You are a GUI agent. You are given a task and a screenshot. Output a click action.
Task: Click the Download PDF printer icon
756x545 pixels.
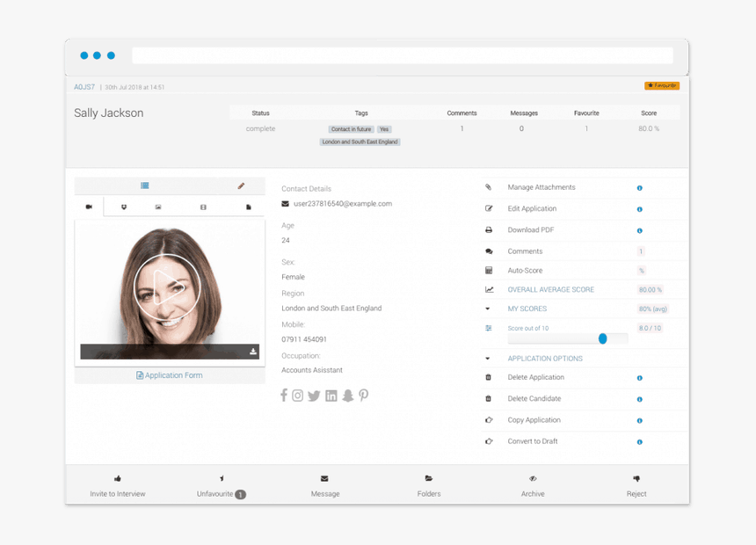click(489, 230)
